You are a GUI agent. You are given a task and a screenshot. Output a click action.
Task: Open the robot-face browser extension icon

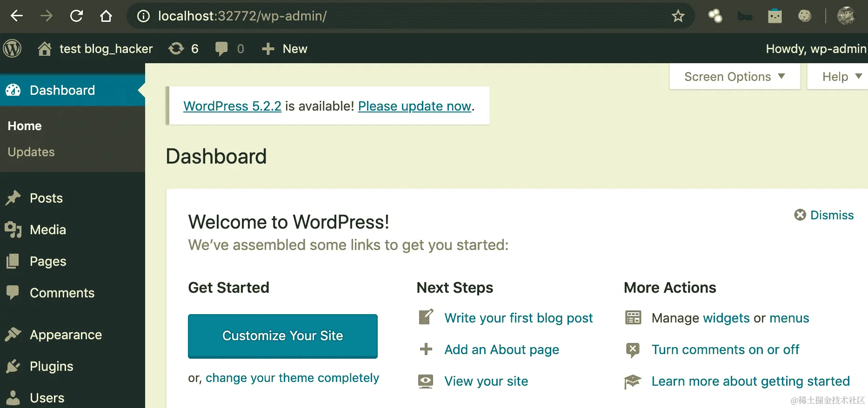click(x=775, y=16)
